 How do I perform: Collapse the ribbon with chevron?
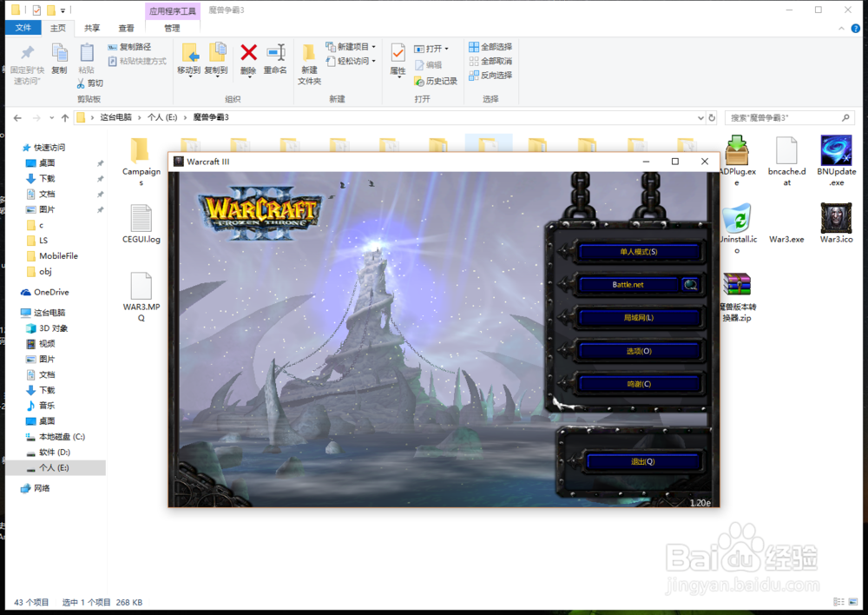tap(841, 29)
